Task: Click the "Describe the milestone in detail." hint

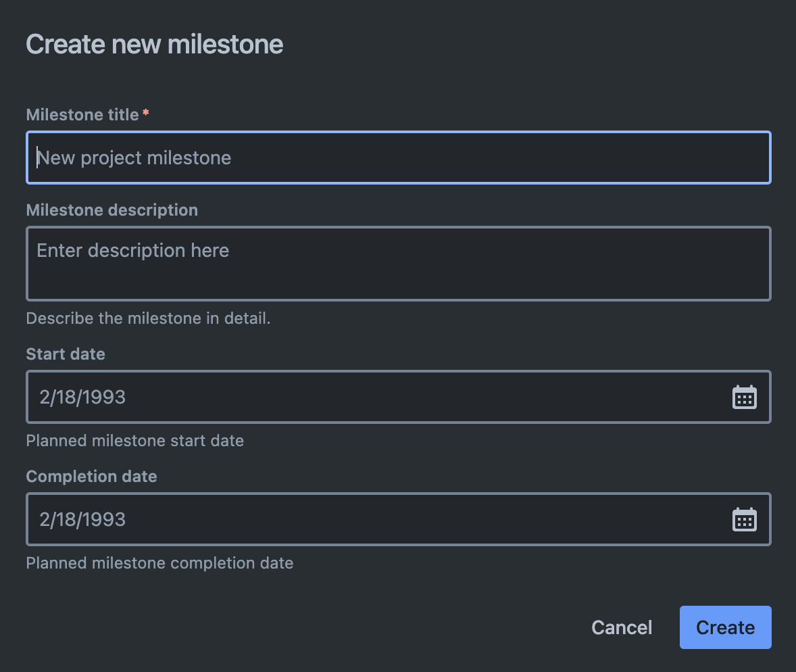Action: point(148,318)
